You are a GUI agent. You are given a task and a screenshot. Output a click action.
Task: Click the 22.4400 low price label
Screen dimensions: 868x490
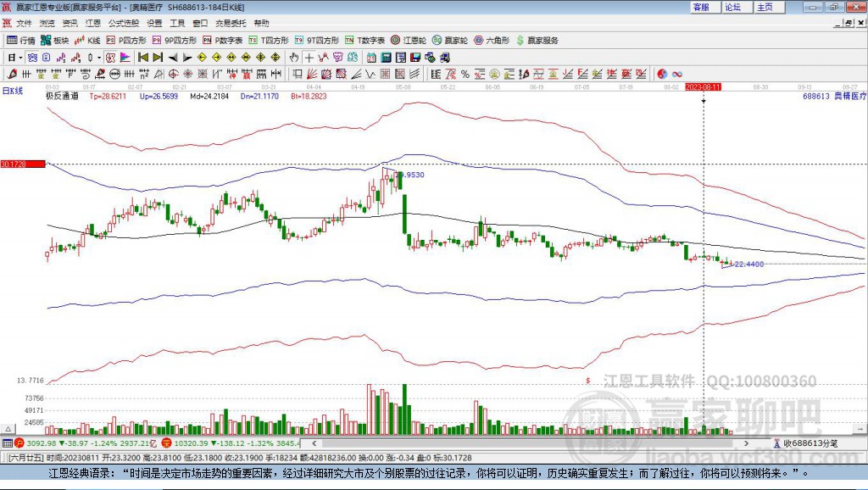(749, 264)
